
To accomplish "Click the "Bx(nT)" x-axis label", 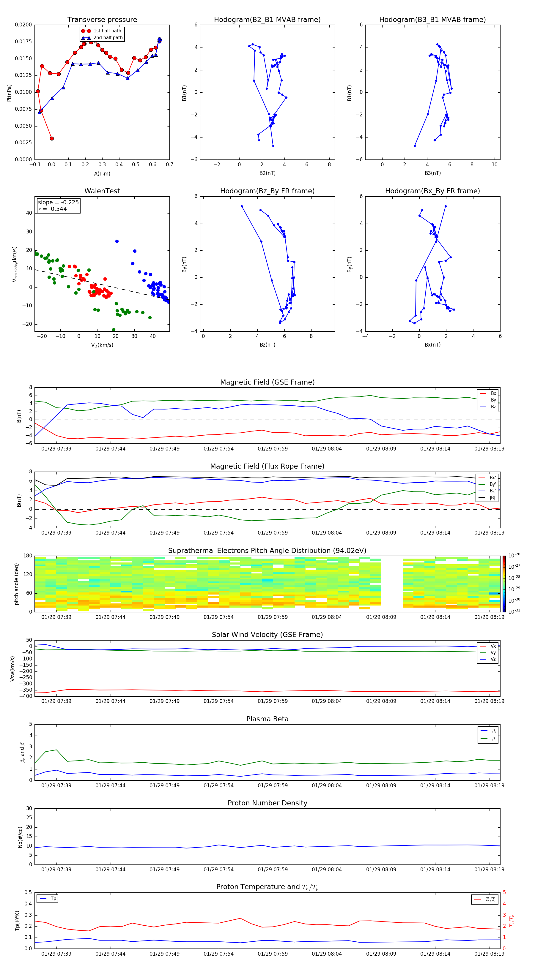I will click(x=432, y=345).
